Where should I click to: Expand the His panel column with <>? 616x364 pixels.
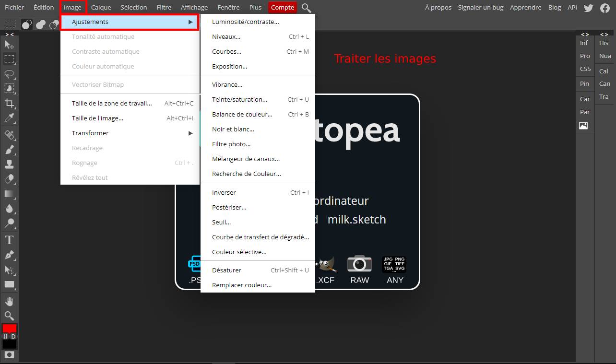604,35
